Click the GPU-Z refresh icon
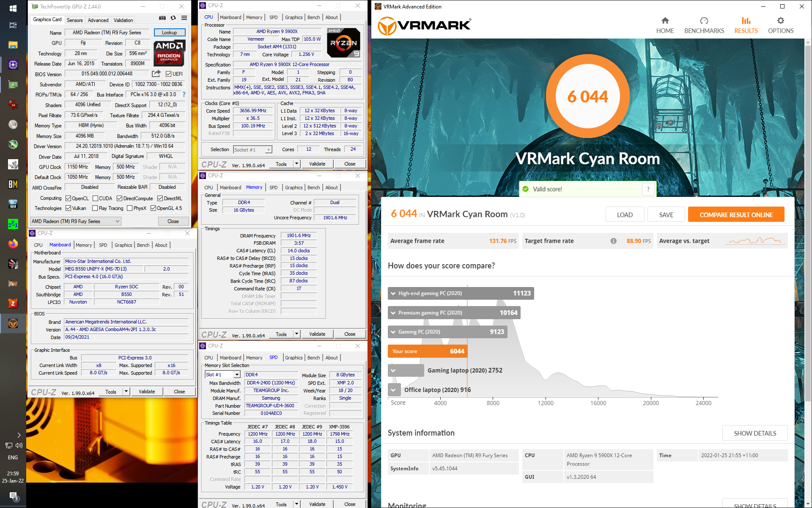Image resolution: width=812 pixels, height=508 pixels. (173, 18)
